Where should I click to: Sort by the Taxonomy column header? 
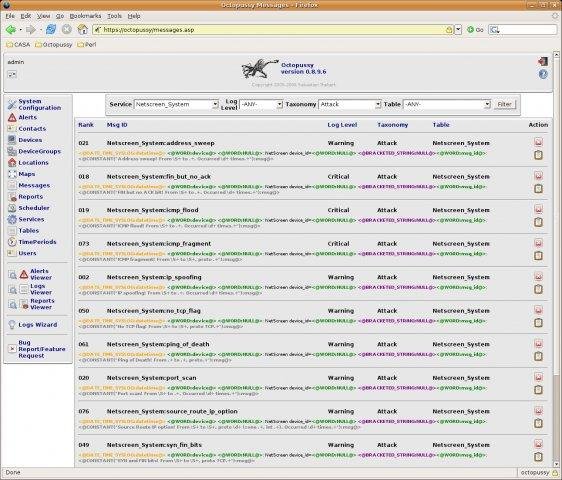pyautogui.click(x=392, y=125)
